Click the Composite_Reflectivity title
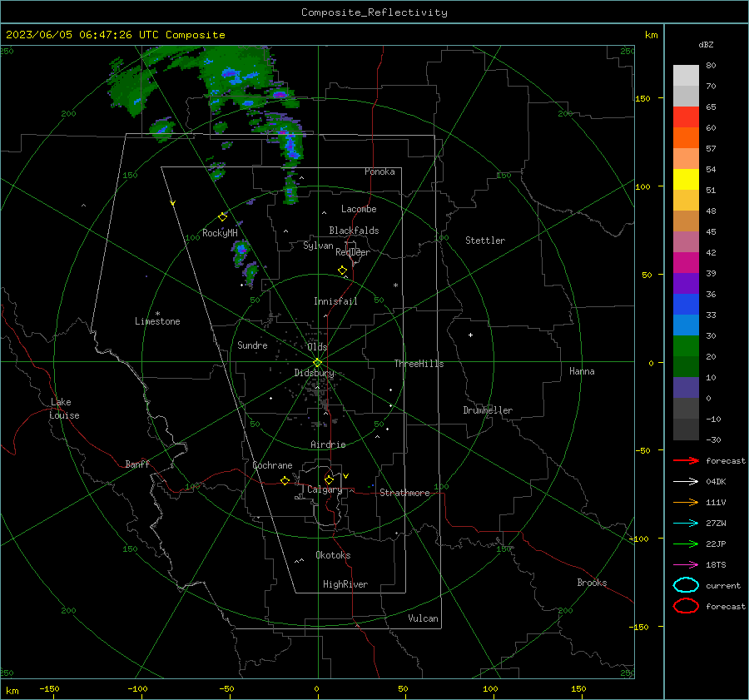This screenshot has height=700, width=749. pyautogui.click(x=374, y=12)
